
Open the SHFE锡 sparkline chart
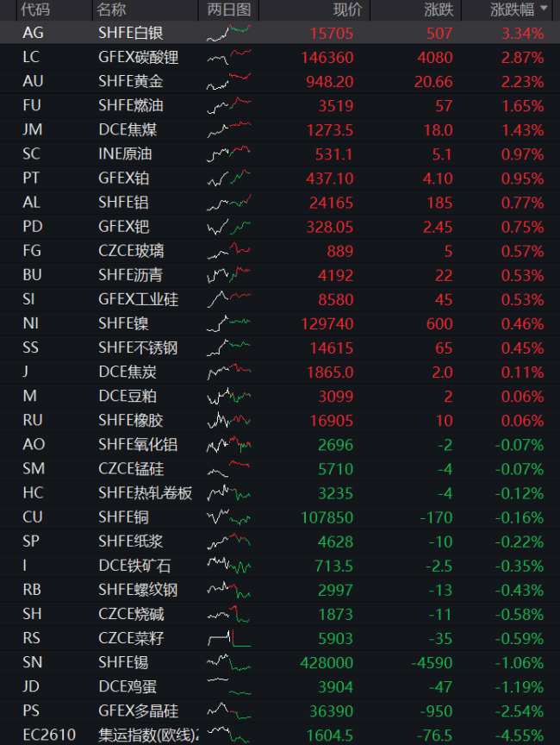click(x=229, y=662)
